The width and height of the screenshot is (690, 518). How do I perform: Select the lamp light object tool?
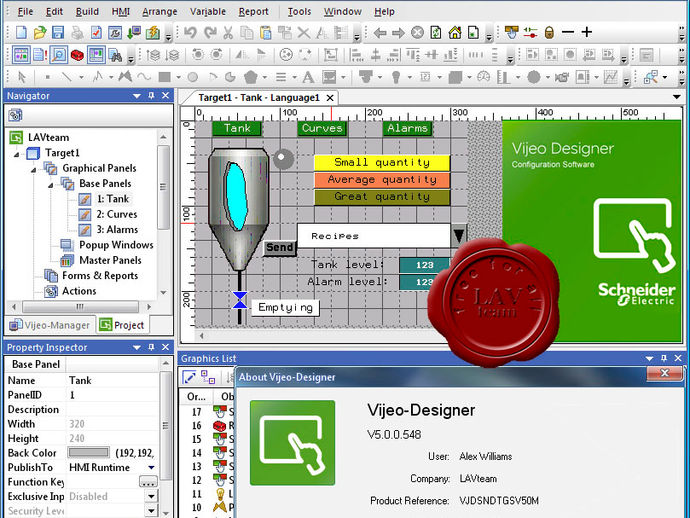[396, 77]
